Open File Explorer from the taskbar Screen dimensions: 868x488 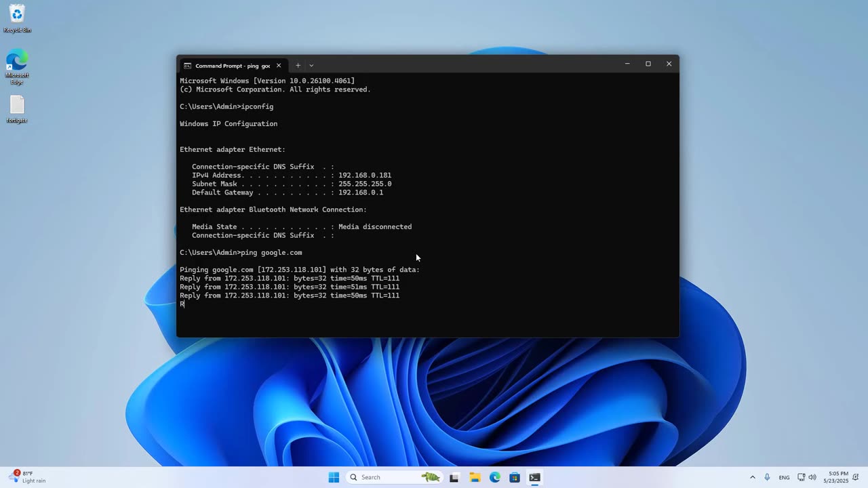coord(475,477)
